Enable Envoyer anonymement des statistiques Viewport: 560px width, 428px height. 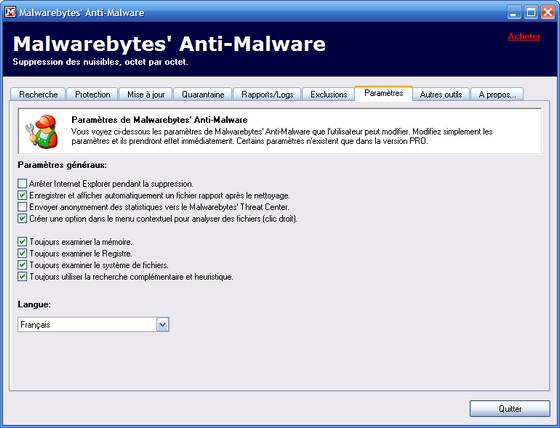click(22, 206)
